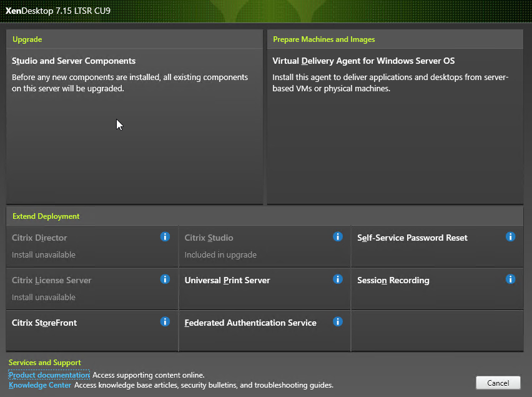The height and width of the screenshot is (397, 532).
Task: Open info for Citrix Studio
Action: (338, 236)
